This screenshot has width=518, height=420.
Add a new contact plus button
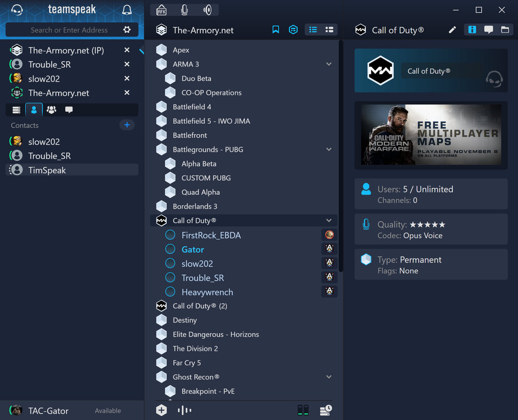127,125
